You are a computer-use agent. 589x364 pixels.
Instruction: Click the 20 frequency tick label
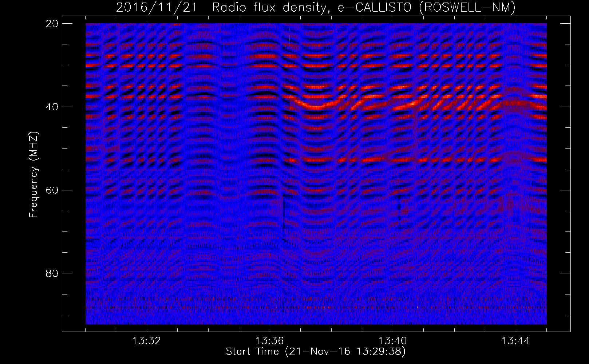pyautogui.click(x=52, y=23)
